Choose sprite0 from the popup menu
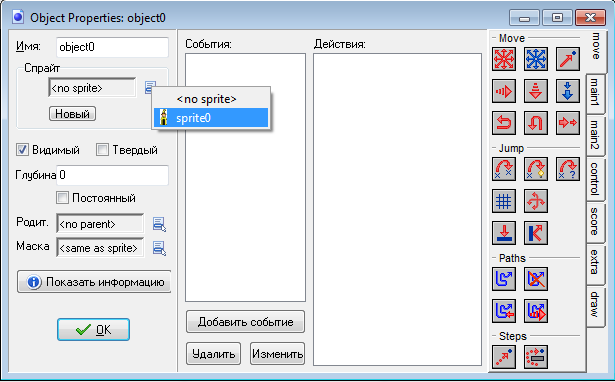Viewport: 615px width, 382px height. [x=211, y=118]
